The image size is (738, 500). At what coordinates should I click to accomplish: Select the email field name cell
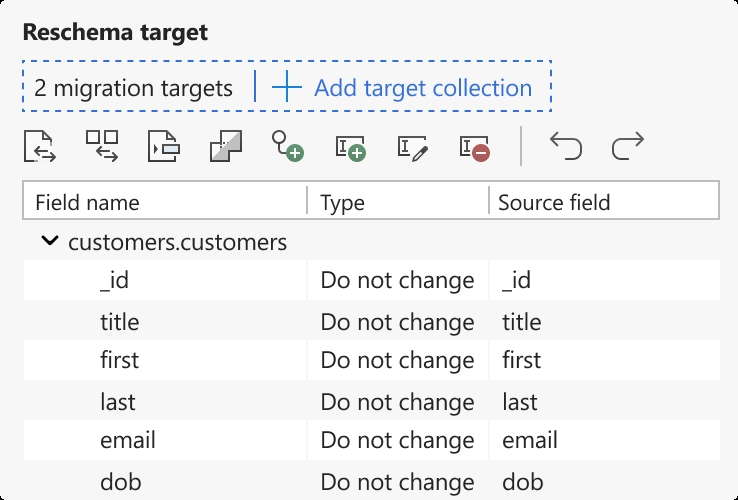coord(165,440)
